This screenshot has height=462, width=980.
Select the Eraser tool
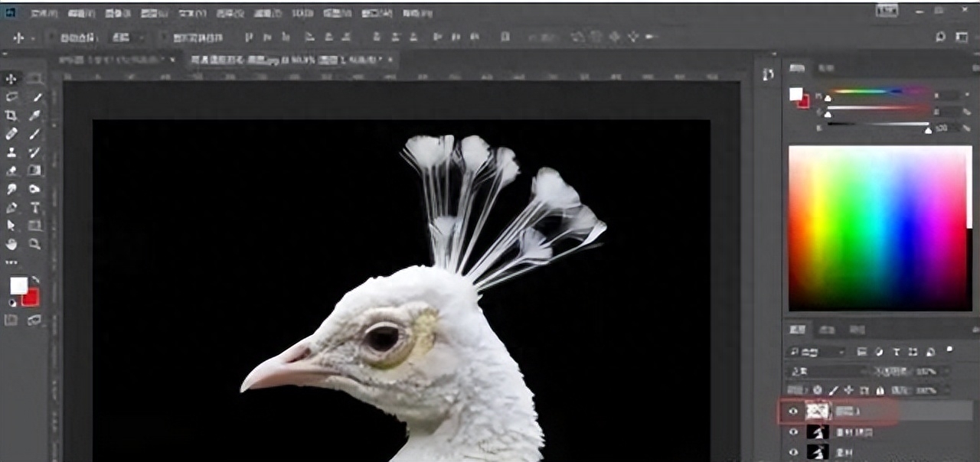[x=11, y=171]
